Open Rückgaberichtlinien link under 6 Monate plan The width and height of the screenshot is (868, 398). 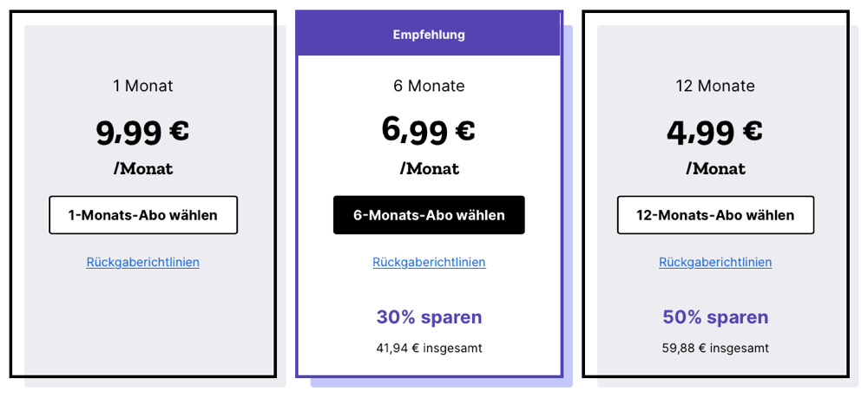click(429, 262)
